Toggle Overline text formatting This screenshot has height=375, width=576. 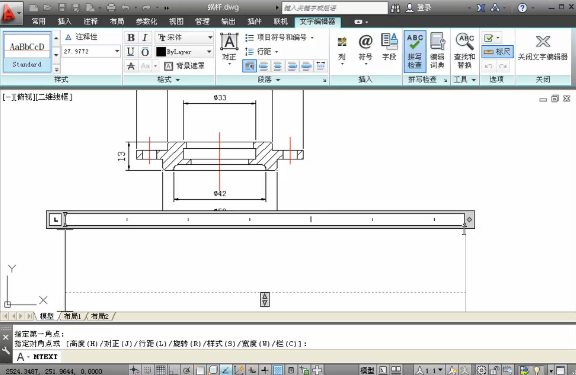pos(145,52)
